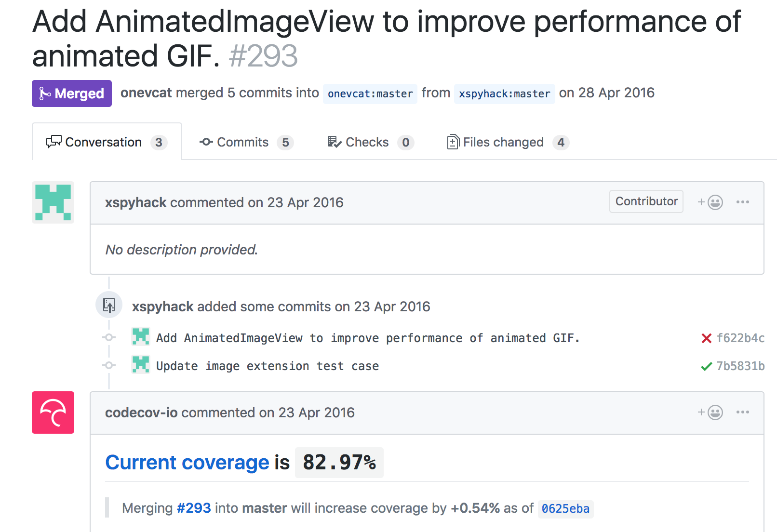Image resolution: width=777 pixels, height=532 pixels.
Task: Switch to the Checks tab
Action: 370,142
